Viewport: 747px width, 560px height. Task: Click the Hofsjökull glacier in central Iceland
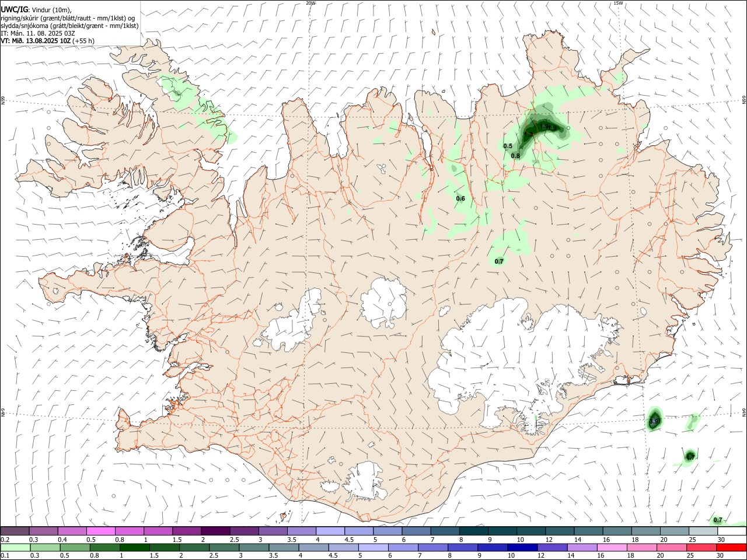[383, 302]
